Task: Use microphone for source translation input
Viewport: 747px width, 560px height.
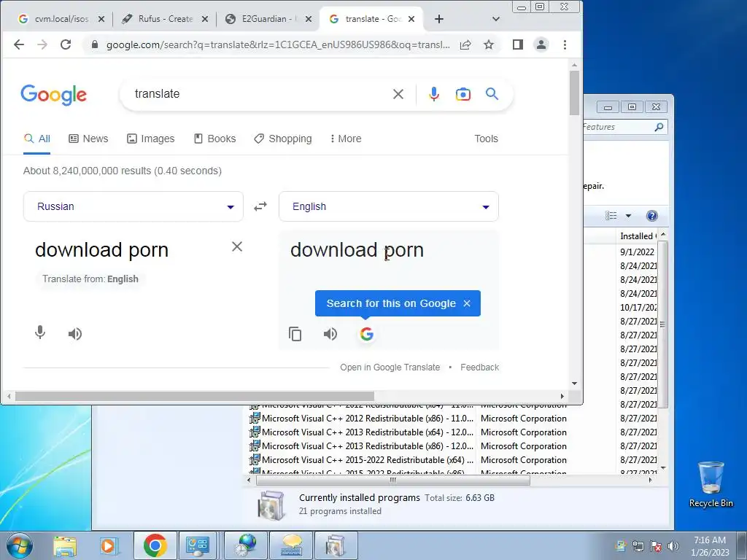Action: pyautogui.click(x=40, y=332)
